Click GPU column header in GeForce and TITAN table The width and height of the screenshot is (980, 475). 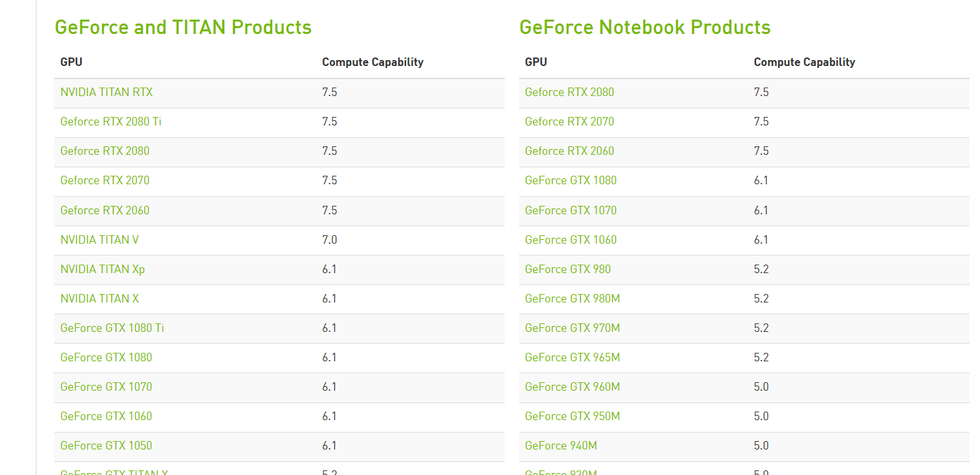tap(71, 62)
